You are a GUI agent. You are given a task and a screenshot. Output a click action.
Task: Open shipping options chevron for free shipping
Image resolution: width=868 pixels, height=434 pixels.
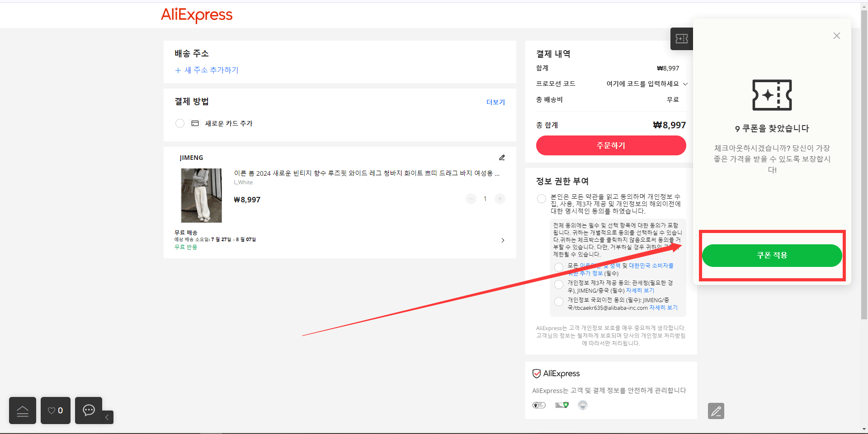pos(503,240)
